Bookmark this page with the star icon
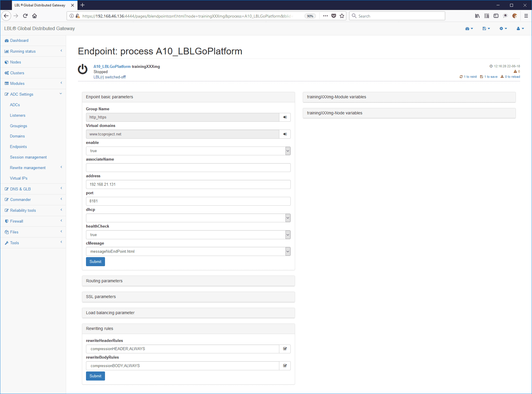Image resolution: width=532 pixels, height=394 pixels. [342, 16]
